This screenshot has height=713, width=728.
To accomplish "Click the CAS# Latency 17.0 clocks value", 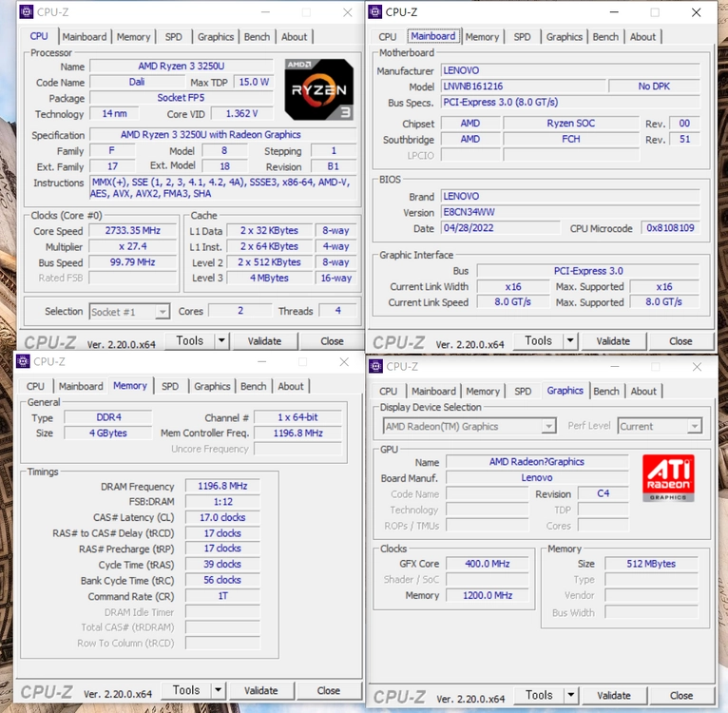I will coord(222,517).
